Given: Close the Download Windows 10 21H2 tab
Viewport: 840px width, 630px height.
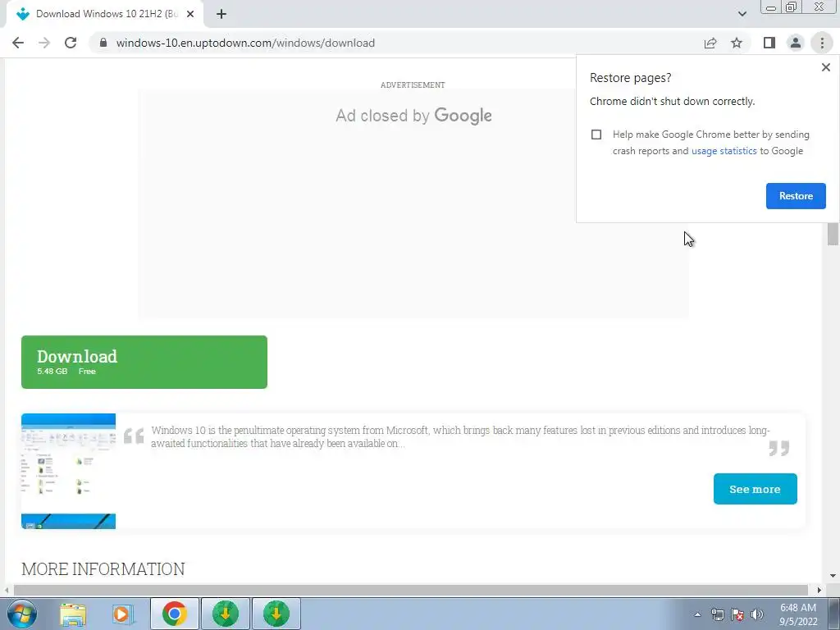Looking at the screenshot, I should (x=190, y=14).
